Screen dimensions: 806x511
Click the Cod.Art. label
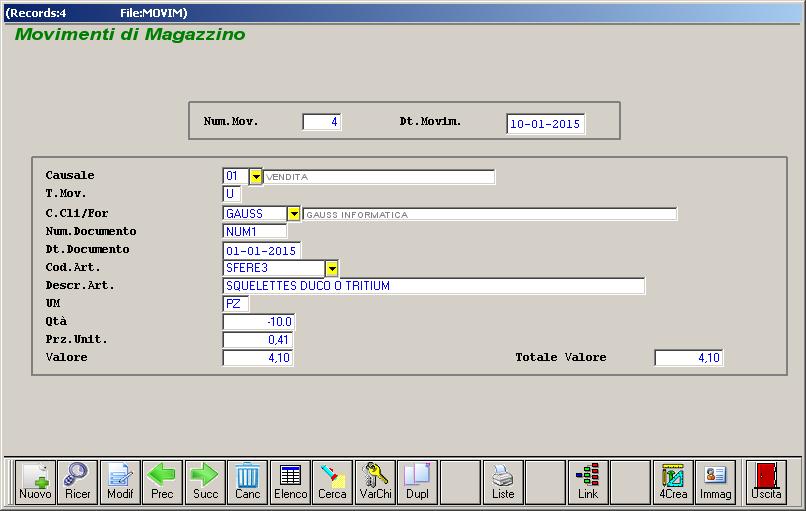[73, 267]
